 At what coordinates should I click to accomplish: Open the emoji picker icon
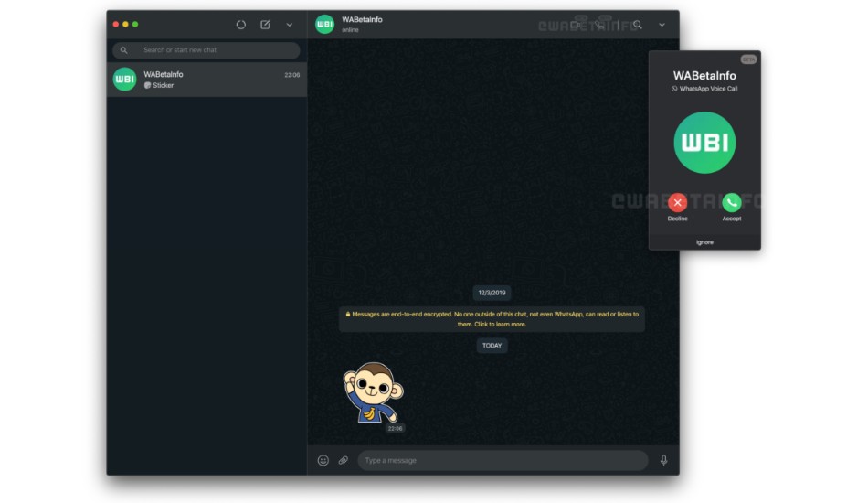(x=323, y=460)
